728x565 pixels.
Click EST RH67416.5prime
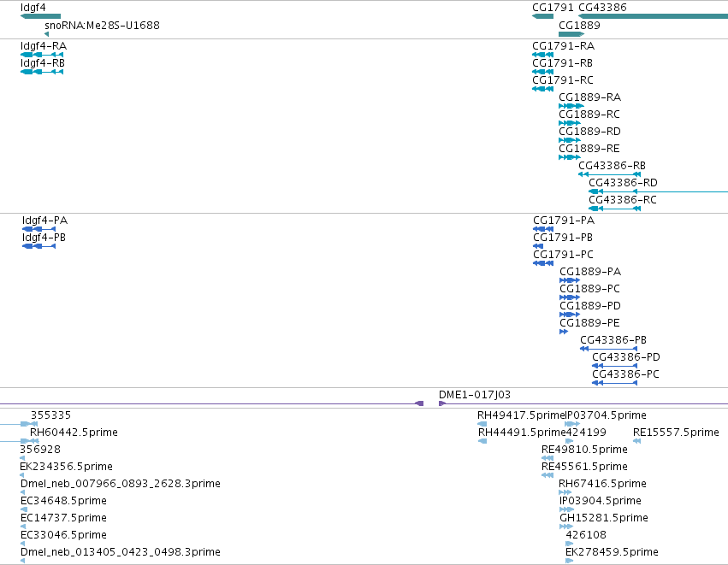pos(602,485)
